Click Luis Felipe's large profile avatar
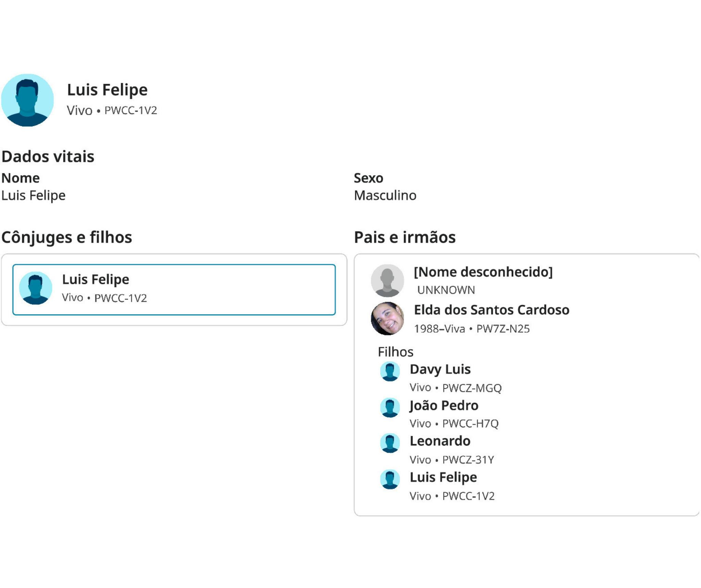The width and height of the screenshot is (701, 588). pos(27,100)
